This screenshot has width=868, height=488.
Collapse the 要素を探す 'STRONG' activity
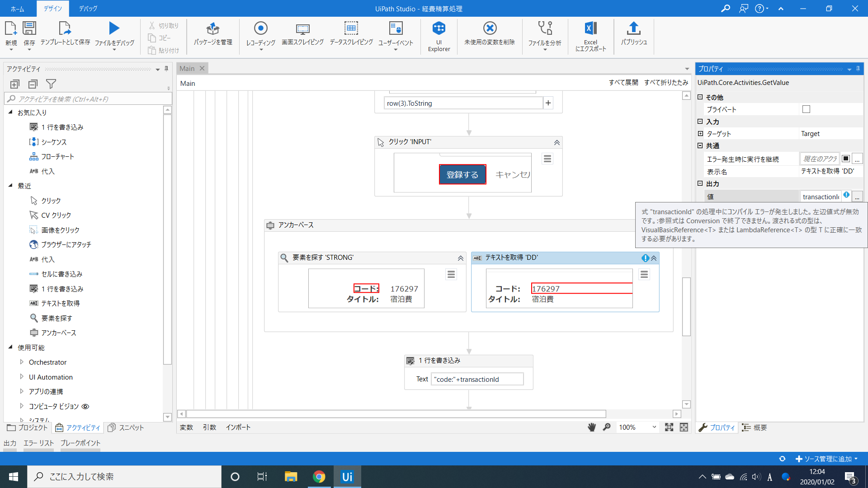461,258
